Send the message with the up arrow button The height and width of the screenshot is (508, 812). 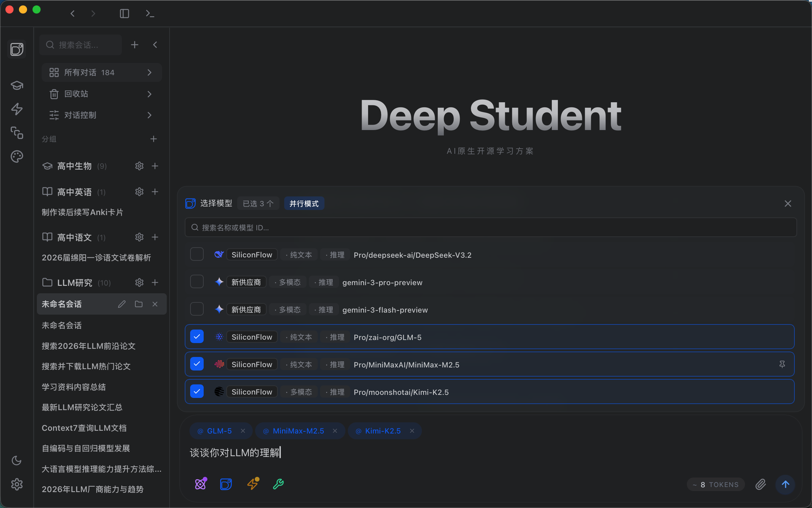click(x=785, y=484)
